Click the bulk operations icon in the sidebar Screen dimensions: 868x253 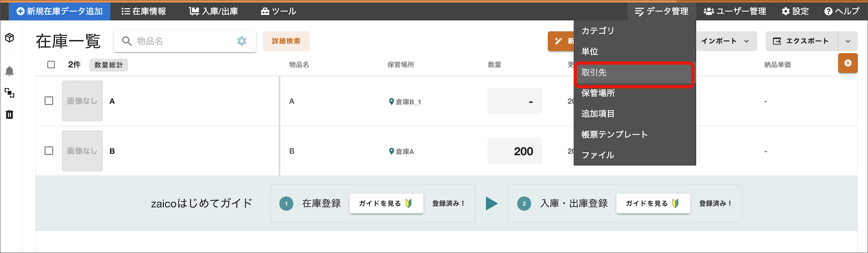[10, 93]
